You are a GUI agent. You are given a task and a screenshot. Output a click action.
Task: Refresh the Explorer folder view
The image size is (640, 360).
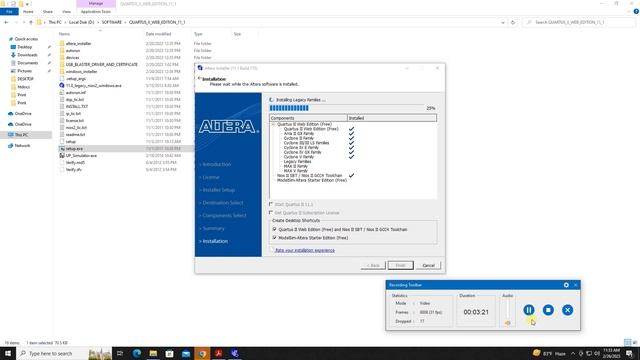pyautogui.click(x=513, y=22)
